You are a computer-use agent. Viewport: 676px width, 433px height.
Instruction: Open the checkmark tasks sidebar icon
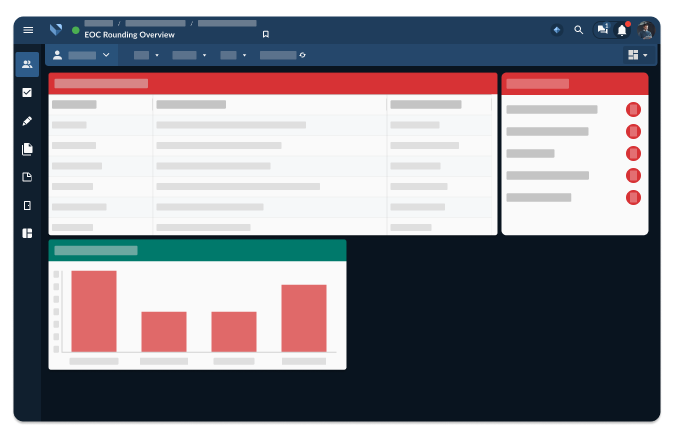27,92
